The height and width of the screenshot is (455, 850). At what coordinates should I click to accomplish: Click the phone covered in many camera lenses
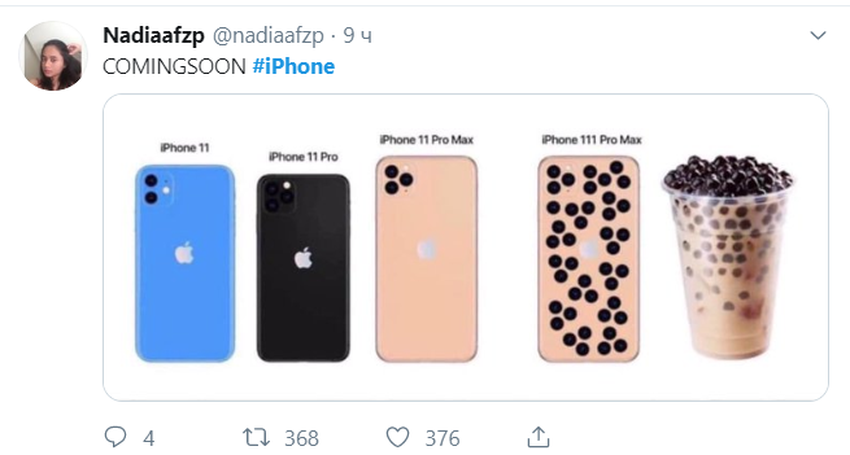(588, 258)
